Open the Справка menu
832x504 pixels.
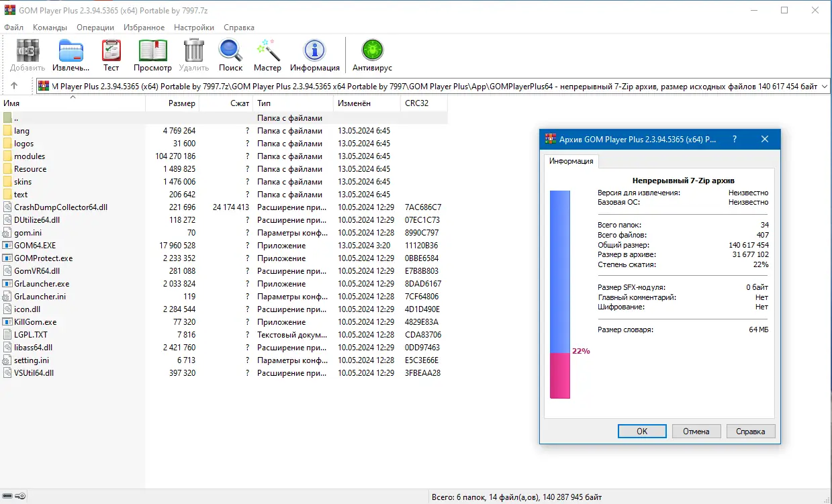[239, 28]
